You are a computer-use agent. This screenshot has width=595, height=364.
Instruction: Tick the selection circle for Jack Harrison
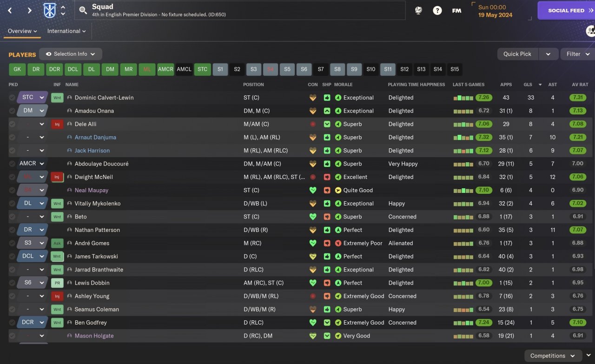click(x=12, y=151)
